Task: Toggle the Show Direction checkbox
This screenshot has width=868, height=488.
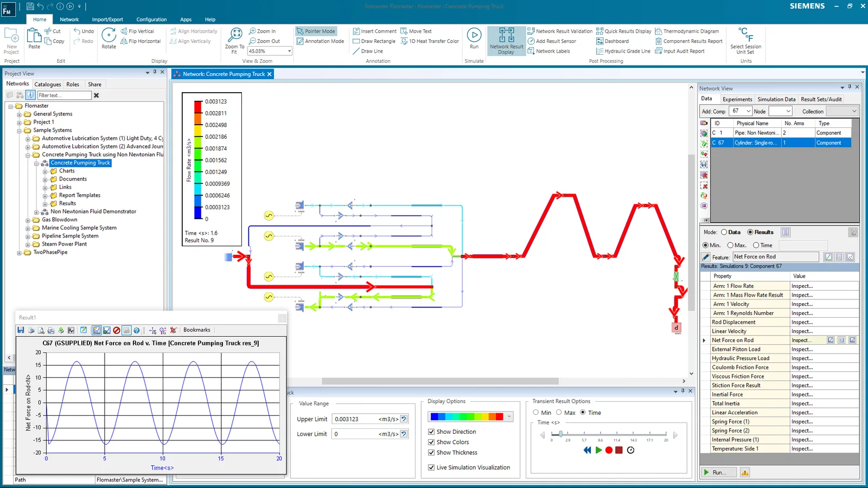Action: click(x=431, y=432)
